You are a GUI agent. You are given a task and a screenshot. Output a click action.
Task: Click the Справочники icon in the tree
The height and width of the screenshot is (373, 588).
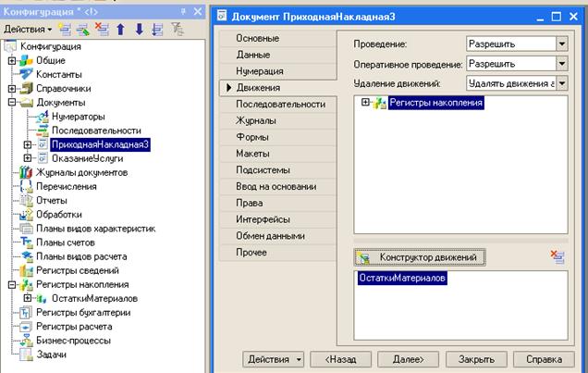(x=26, y=89)
